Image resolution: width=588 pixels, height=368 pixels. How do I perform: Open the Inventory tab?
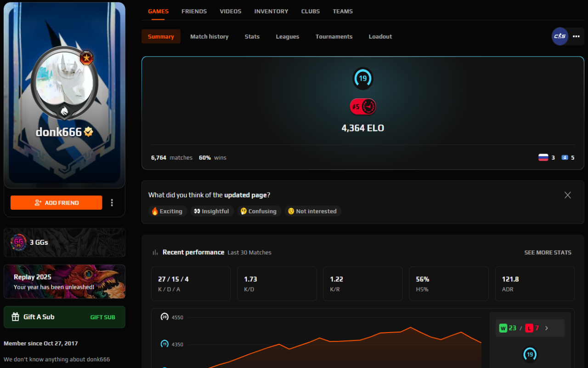pyautogui.click(x=271, y=11)
